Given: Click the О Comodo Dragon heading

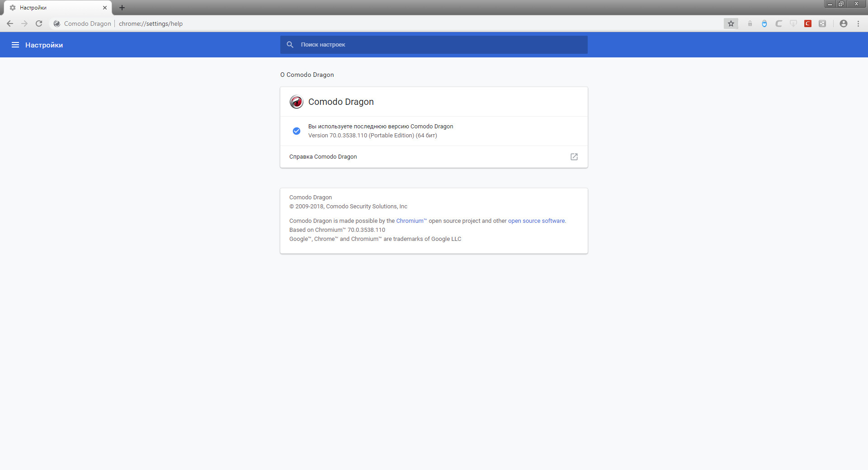Looking at the screenshot, I should (x=307, y=75).
